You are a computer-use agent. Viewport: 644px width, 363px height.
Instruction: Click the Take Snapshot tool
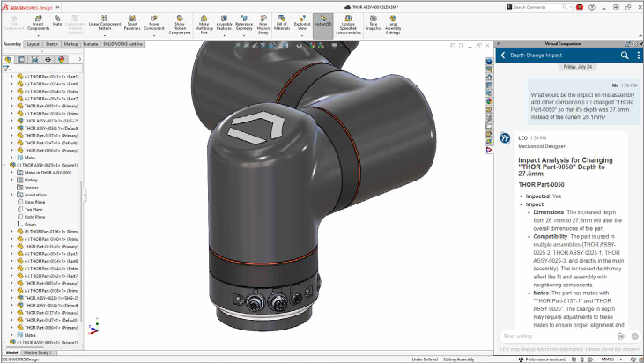point(374,23)
